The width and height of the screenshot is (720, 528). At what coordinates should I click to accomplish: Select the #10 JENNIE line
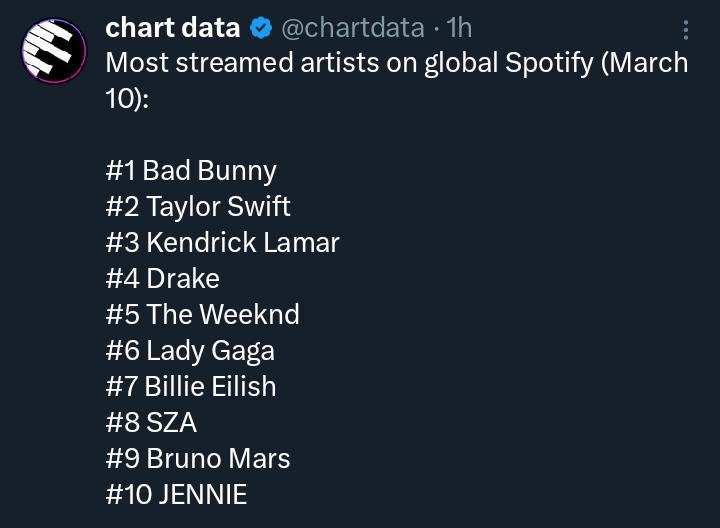[x=176, y=494]
